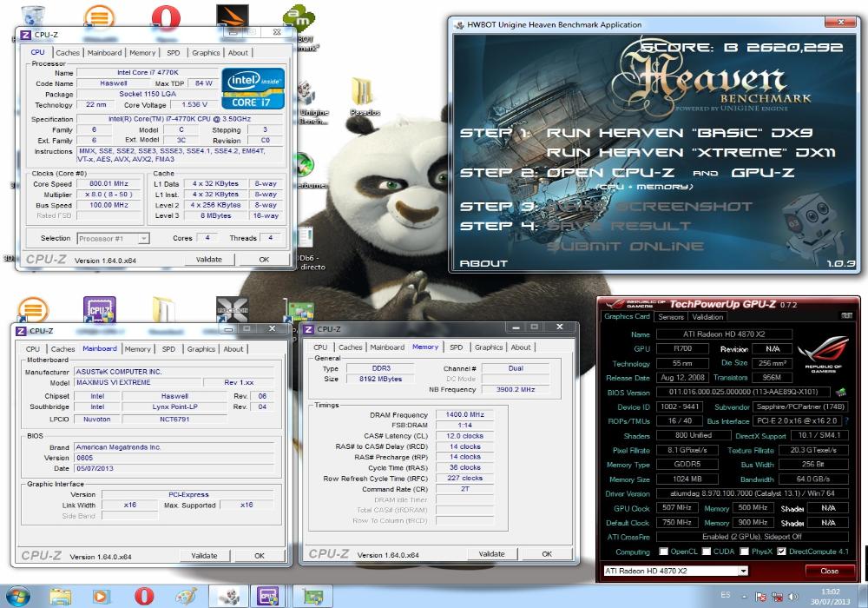The width and height of the screenshot is (868, 608).
Task: Click the BIOS save chip icon in GPU-Z
Action: point(841,392)
